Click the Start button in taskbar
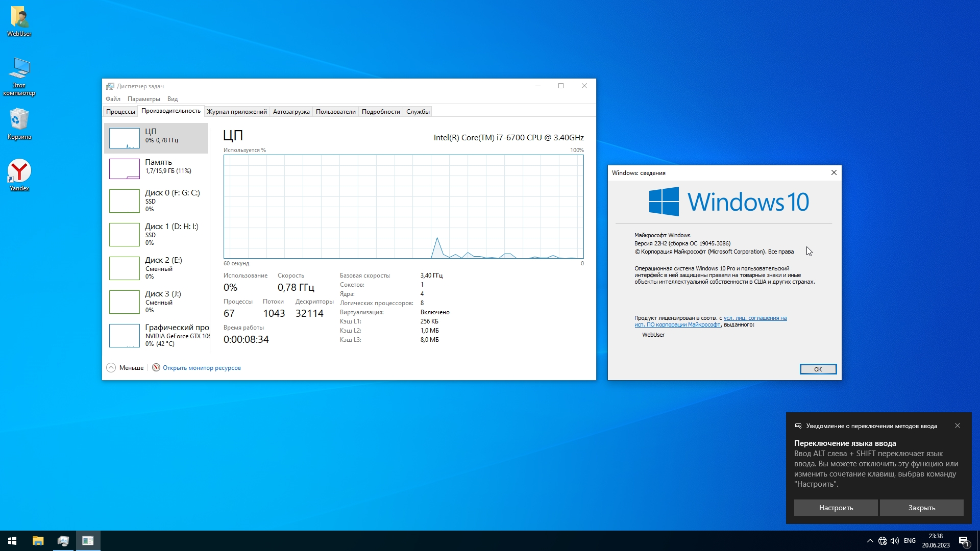Image resolution: width=980 pixels, height=551 pixels. pyautogui.click(x=12, y=541)
